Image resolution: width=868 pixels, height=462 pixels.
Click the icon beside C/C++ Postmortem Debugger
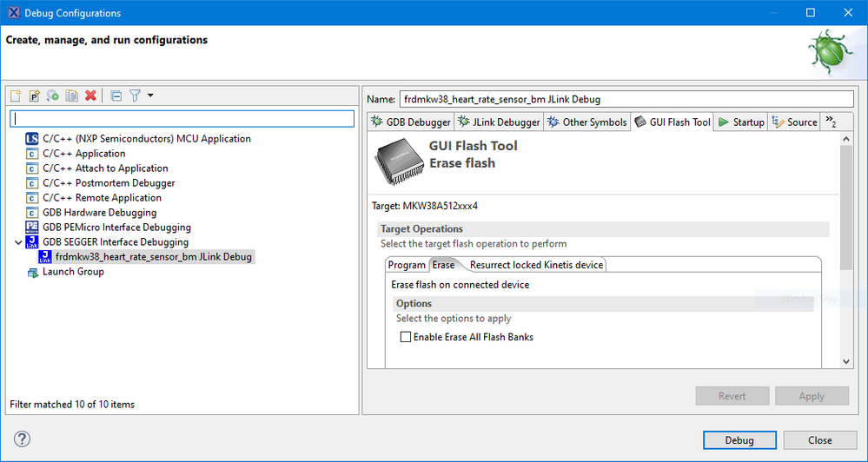pos(32,183)
